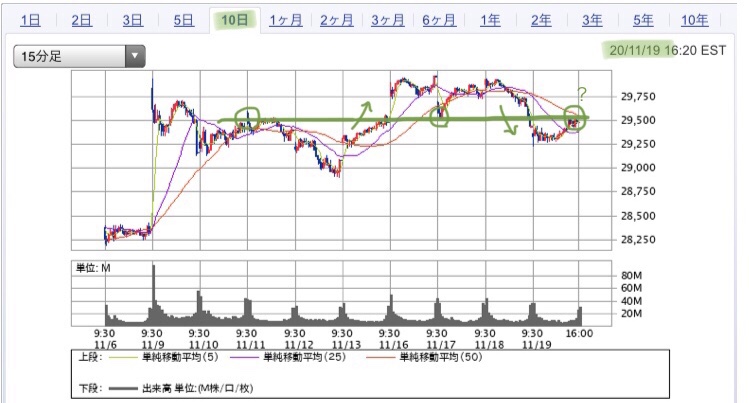Open the 5年 chart tab

point(643,20)
